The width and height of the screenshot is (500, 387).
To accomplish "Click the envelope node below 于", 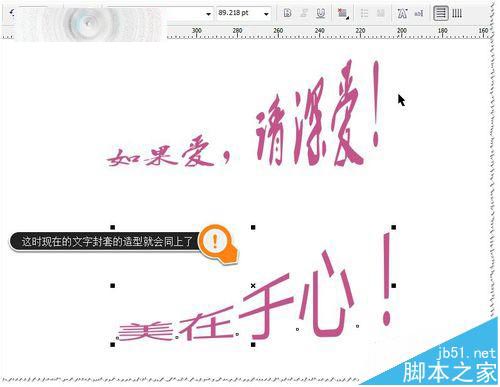I will (297, 329).
